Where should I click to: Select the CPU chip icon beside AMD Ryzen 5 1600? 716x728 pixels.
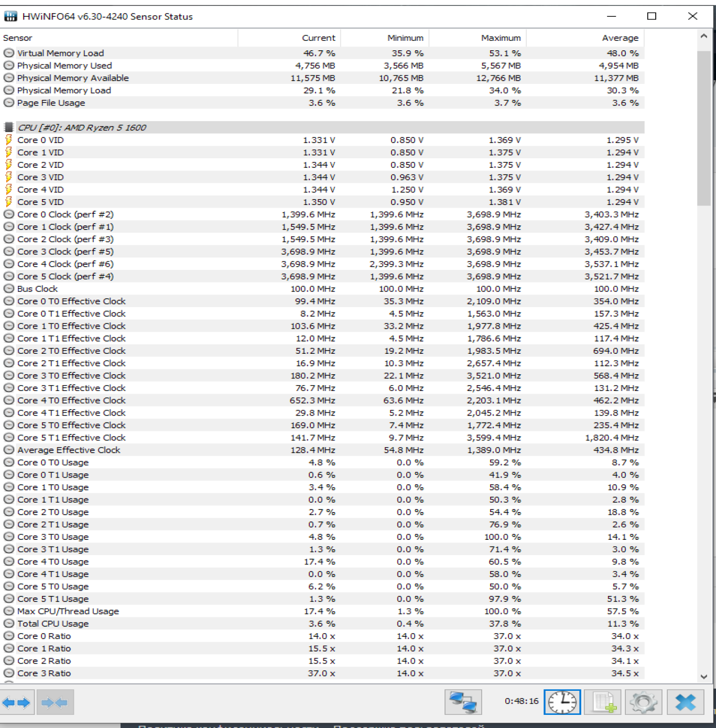point(9,127)
